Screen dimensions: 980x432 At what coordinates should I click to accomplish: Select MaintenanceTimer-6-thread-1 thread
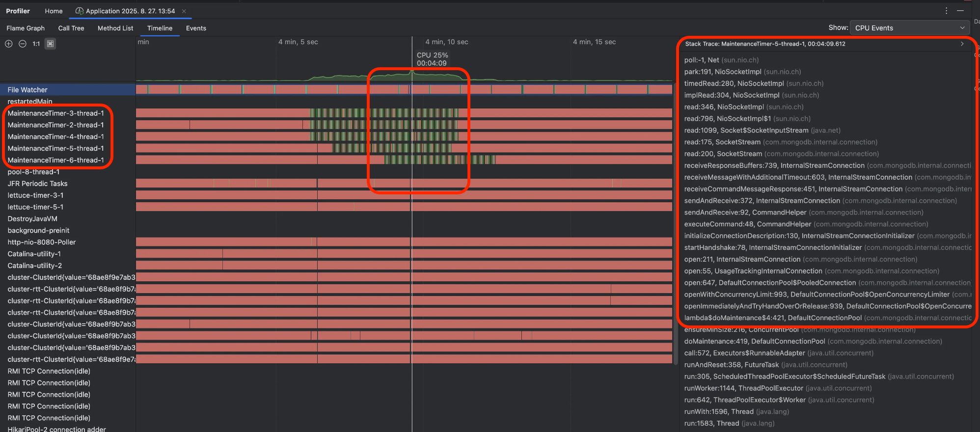pos(55,160)
